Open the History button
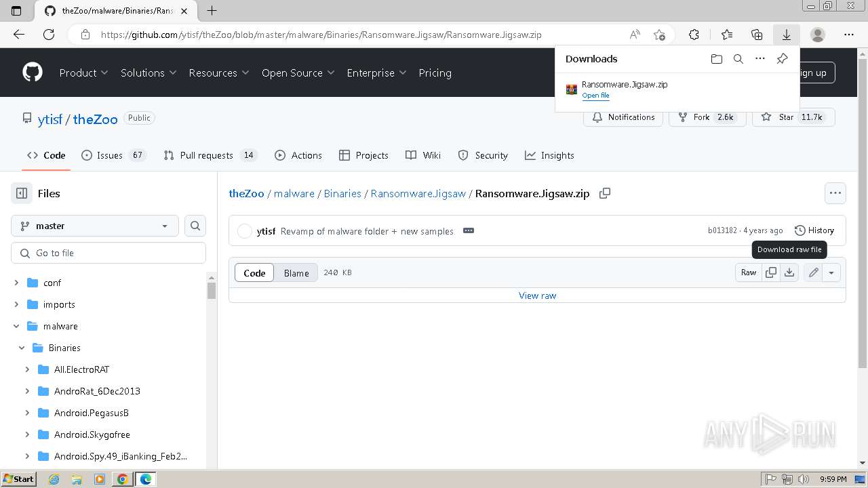The height and width of the screenshot is (488, 868). (814, 230)
